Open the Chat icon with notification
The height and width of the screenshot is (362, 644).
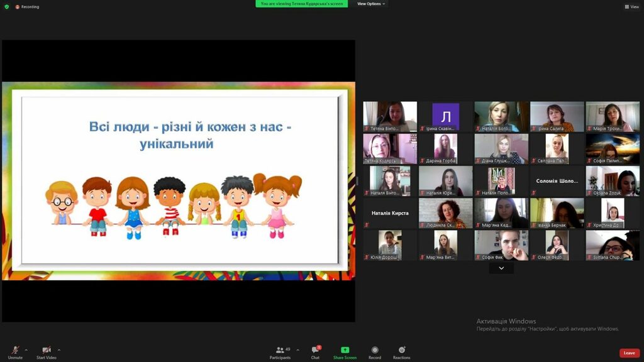(x=316, y=349)
